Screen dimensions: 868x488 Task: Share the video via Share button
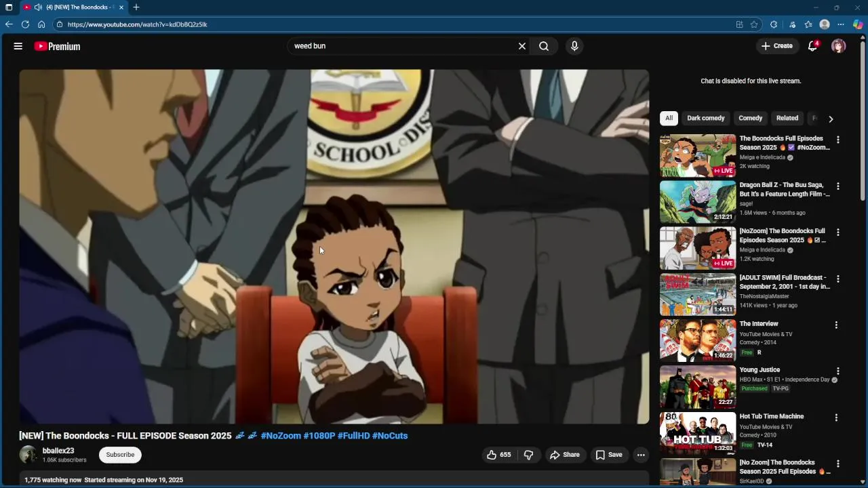[x=565, y=455]
